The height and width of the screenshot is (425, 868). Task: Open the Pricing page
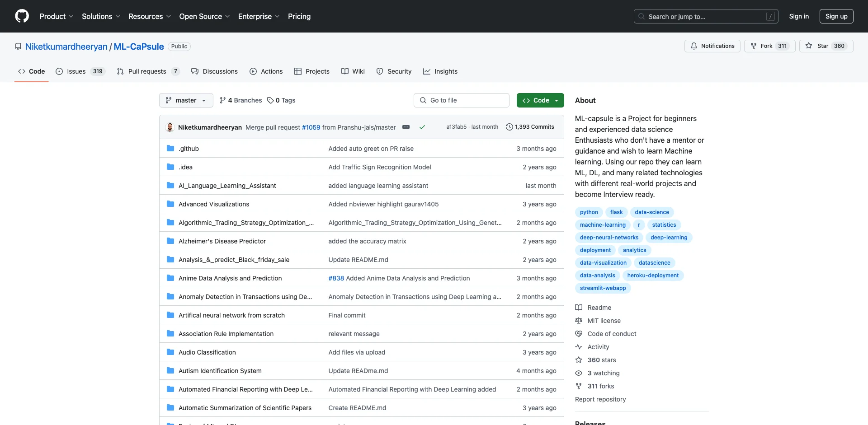[299, 16]
